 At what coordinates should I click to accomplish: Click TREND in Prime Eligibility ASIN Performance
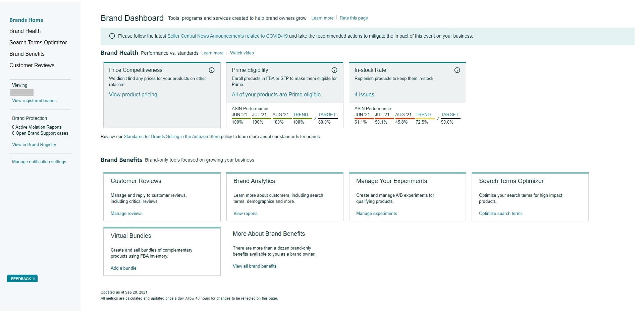300,115
